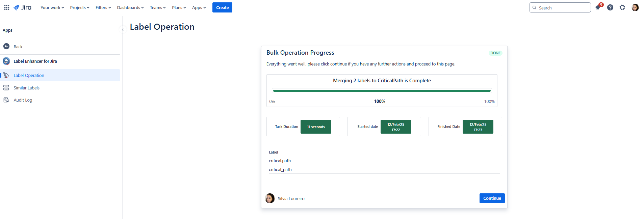Collapse the sidebar with the chevron handle
This screenshot has height=219, width=644.
click(123, 30)
